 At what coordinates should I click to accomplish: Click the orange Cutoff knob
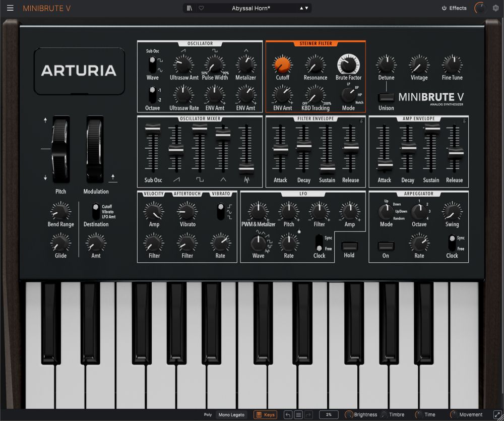click(x=283, y=64)
